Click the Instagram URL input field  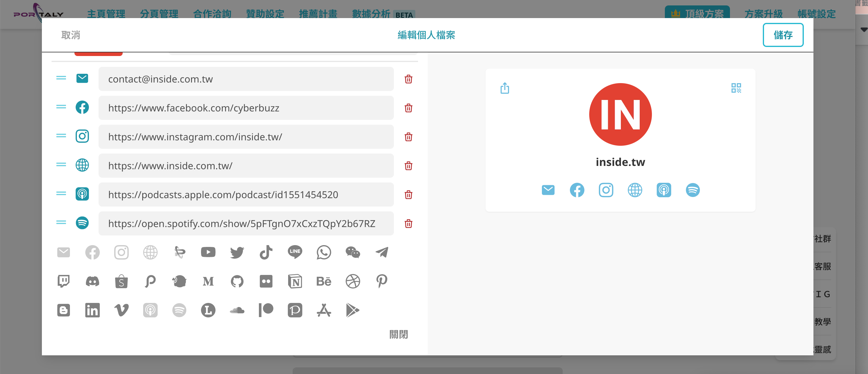246,137
